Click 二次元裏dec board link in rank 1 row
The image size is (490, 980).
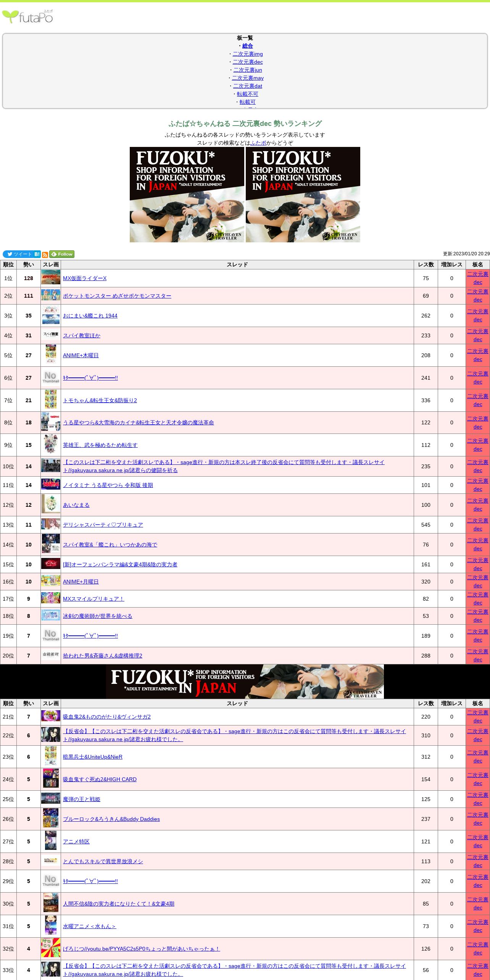(478, 278)
